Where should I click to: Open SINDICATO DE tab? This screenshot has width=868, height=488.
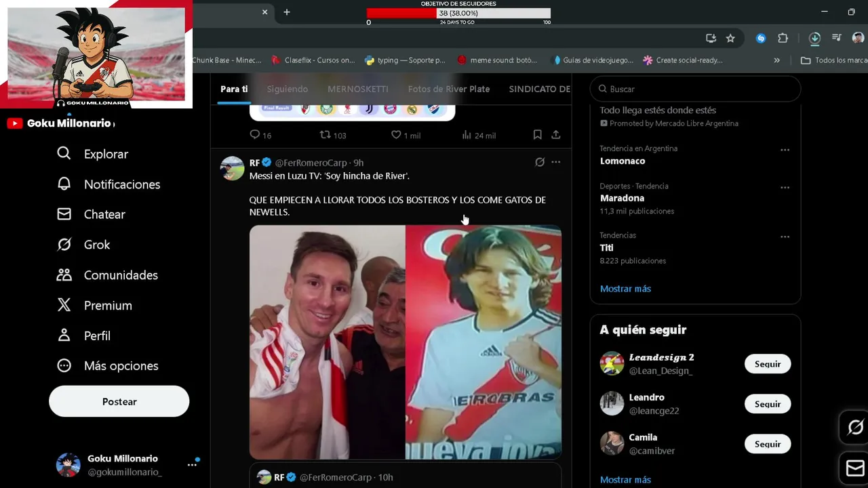(x=540, y=89)
